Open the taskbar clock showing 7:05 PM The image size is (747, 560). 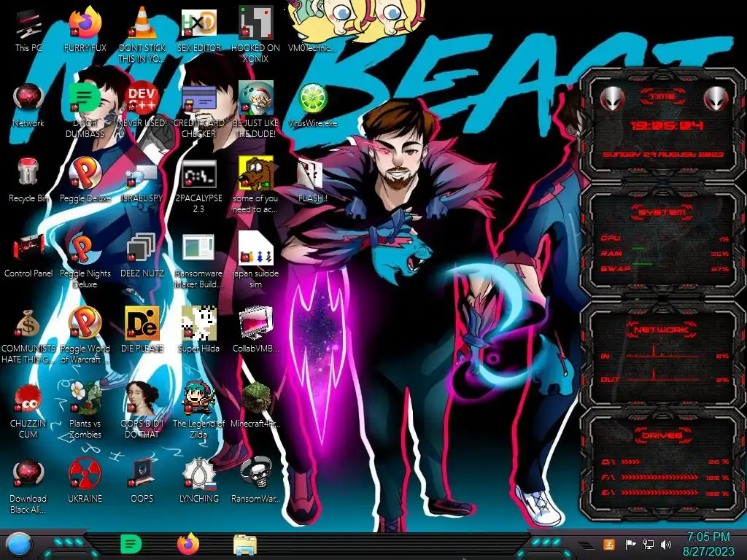(x=708, y=544)
